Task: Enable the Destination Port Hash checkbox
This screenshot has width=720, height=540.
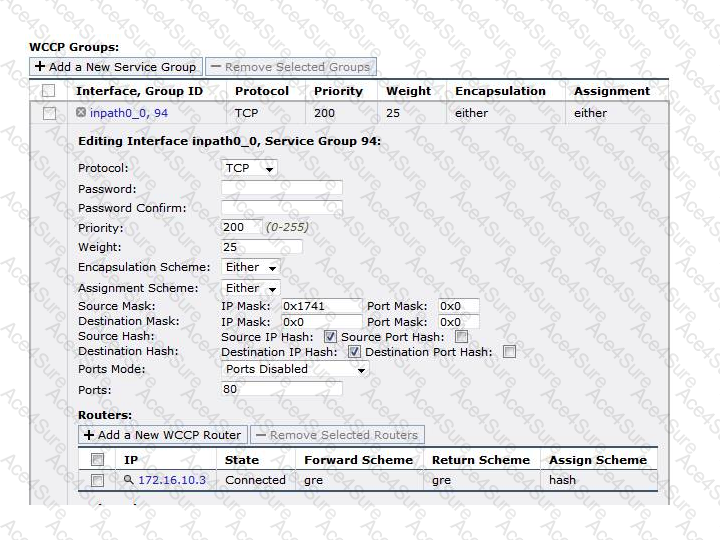Action: coord(509,352)
